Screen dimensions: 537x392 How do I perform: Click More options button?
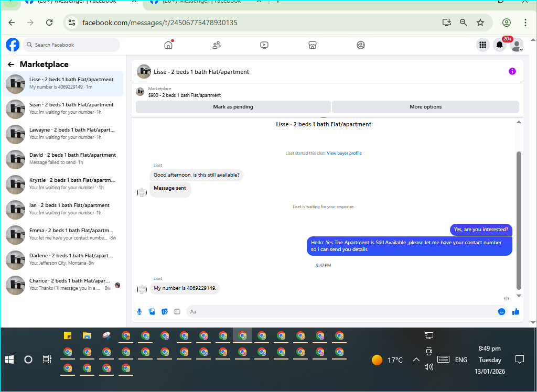pos(426,107)
